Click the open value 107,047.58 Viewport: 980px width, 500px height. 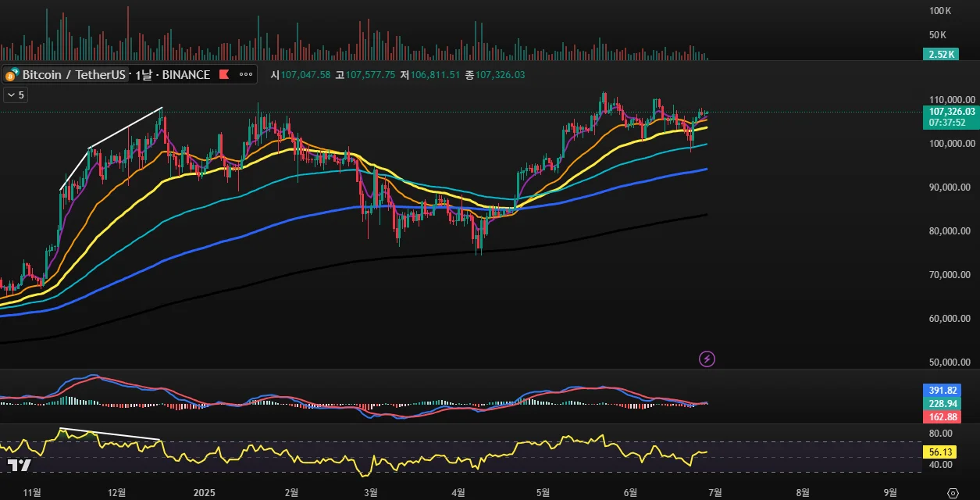pyautogui.click(x=305, y=75)
